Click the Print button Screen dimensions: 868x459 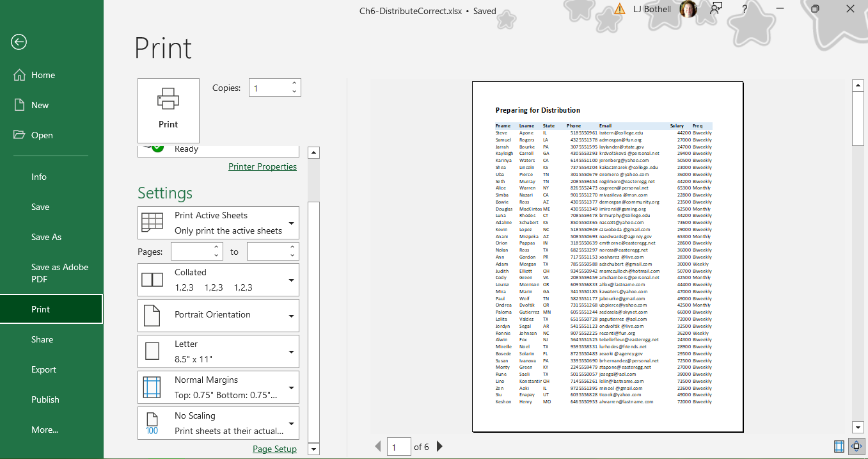point(168,110)
